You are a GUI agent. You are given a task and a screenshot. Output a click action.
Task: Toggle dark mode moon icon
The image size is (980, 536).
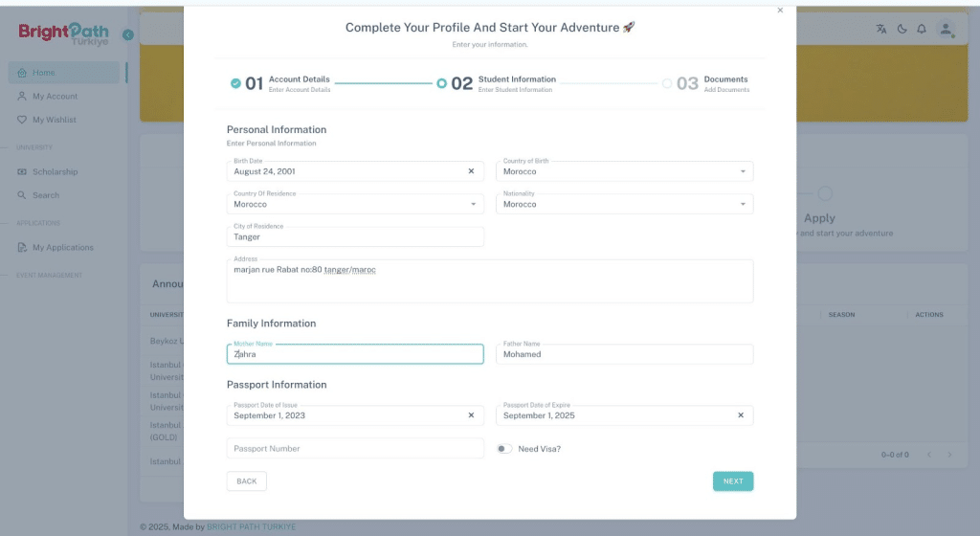[x=902, y=29]
